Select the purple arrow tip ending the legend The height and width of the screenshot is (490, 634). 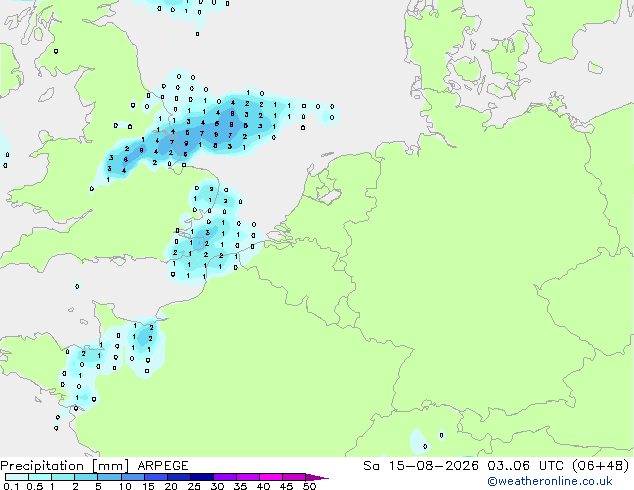pyautogui.click(x=317, y=477)
